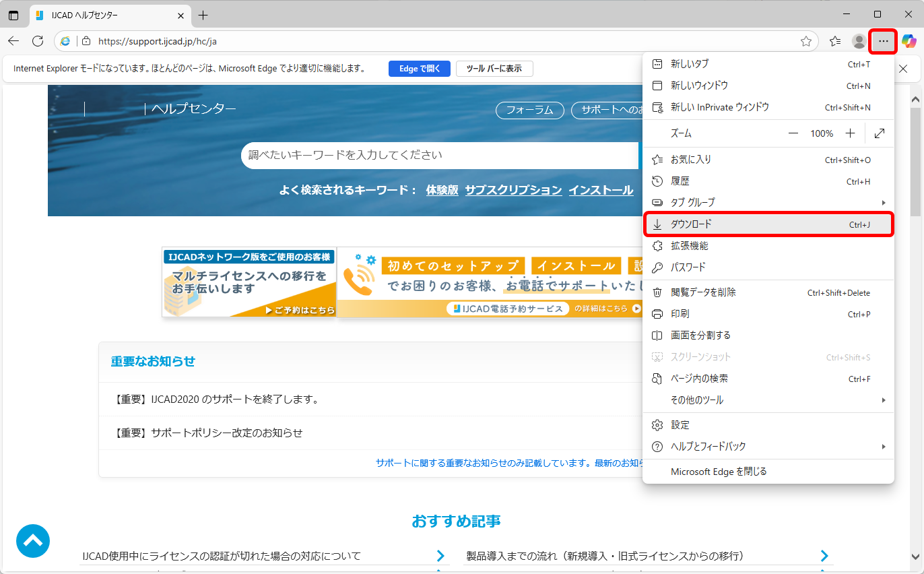Image resolution: width=924 pixels, height=574 pixels.
Task: Click the scroll-to-top circle button
Action: point(33,541)
